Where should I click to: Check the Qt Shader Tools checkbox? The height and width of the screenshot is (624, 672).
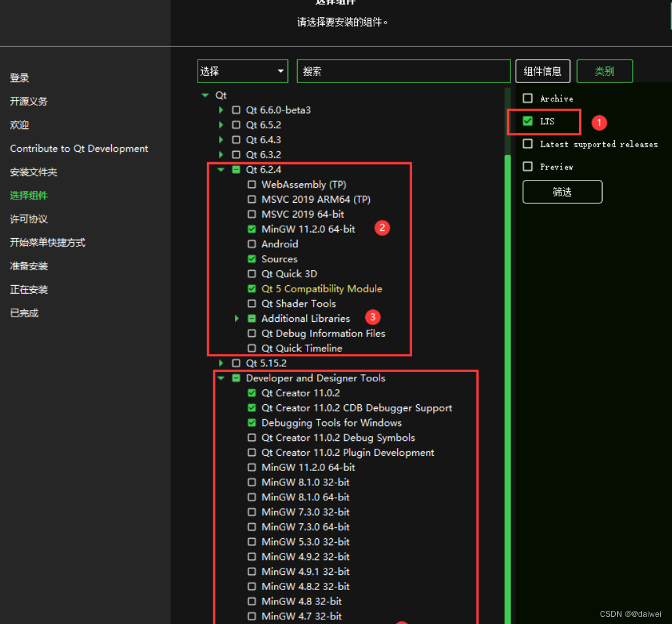pos(252,303)
